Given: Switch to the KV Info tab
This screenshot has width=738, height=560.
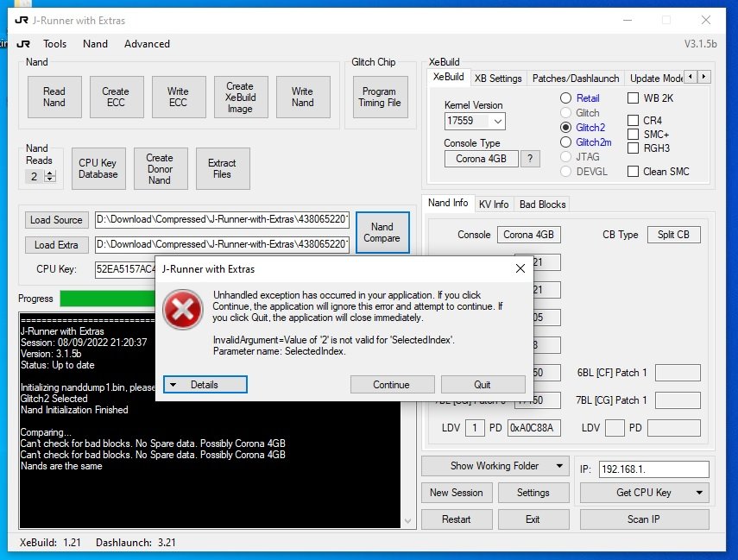Looking at the screenshot, I should click(x=494, y=204).
